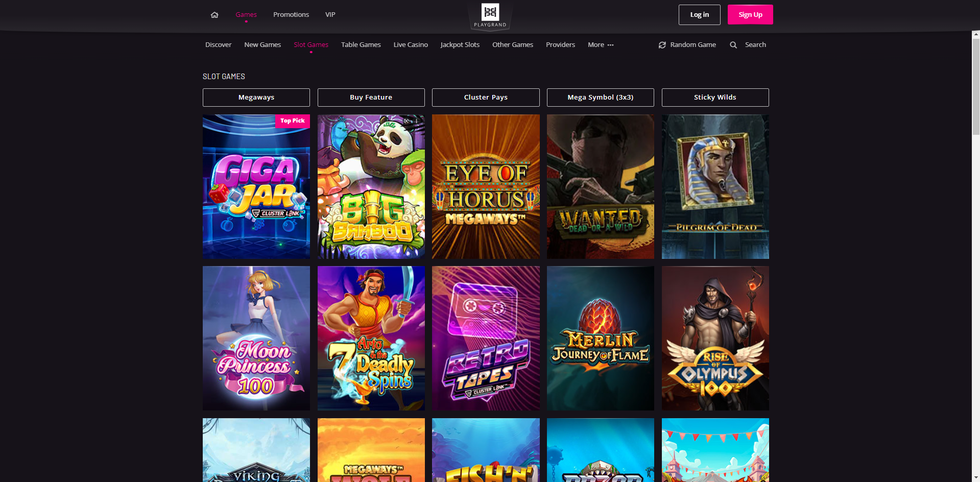Click the Log in button
Screen dimensions: 980x482
click(700, 15)
